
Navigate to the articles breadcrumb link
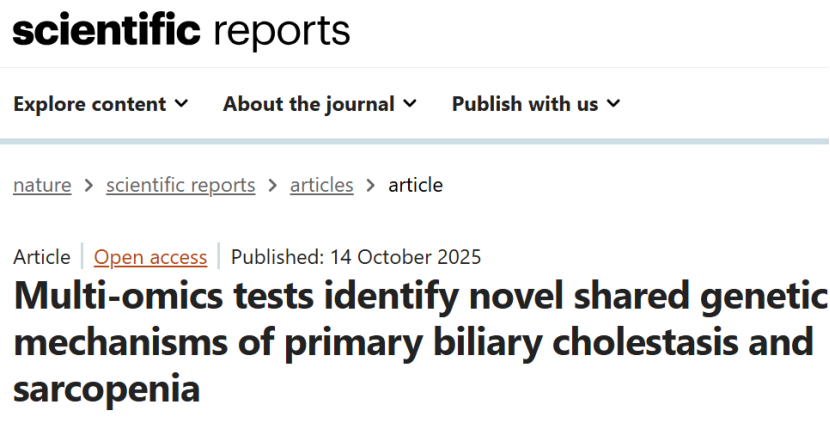point(321,185)
